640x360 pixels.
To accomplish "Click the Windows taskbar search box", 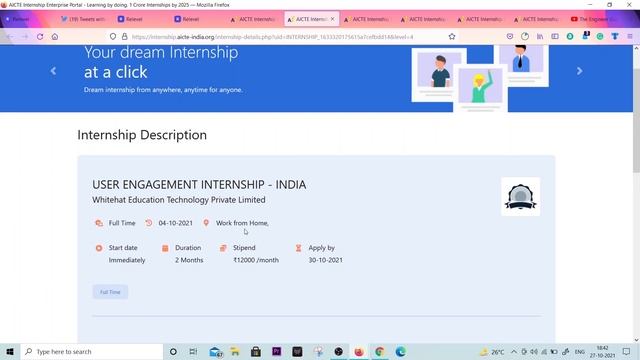I will [x=92, y=351].
